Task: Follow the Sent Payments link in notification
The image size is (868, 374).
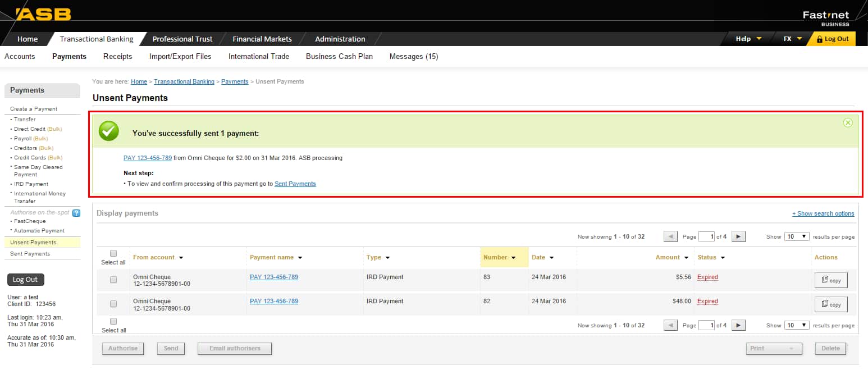Action: (295, 184)
